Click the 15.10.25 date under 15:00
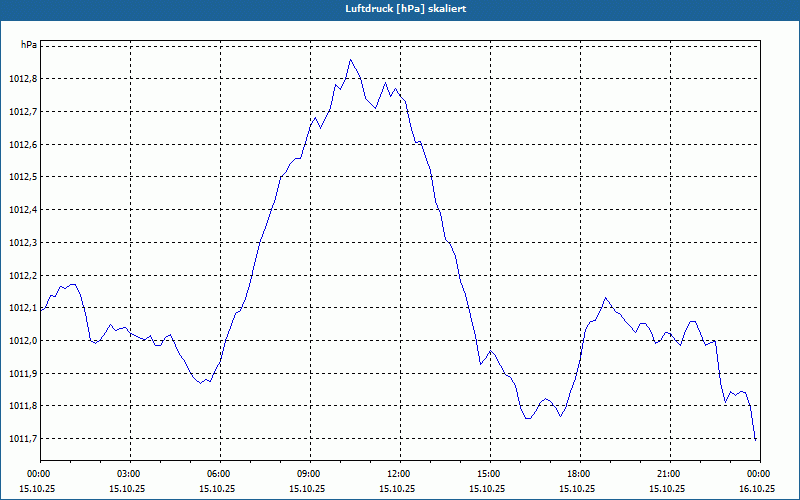This screenshot has width=800, height=500. tap(487, 488)
